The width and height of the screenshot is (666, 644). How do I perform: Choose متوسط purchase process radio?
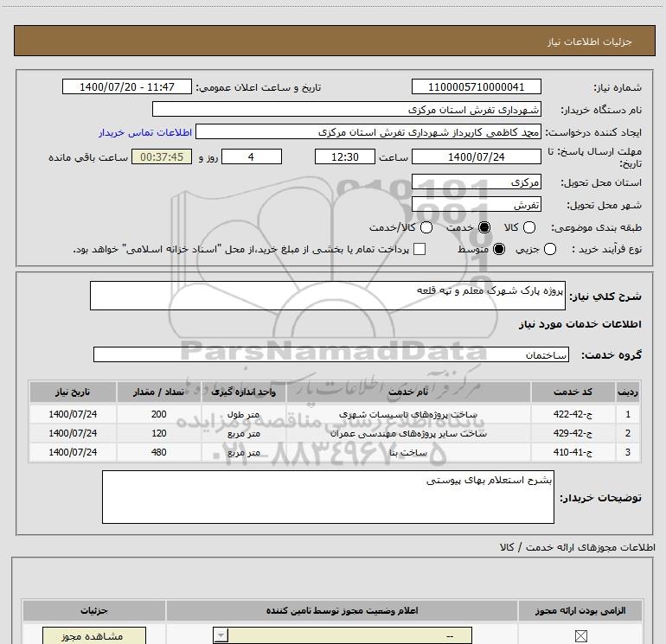point(499,249)
